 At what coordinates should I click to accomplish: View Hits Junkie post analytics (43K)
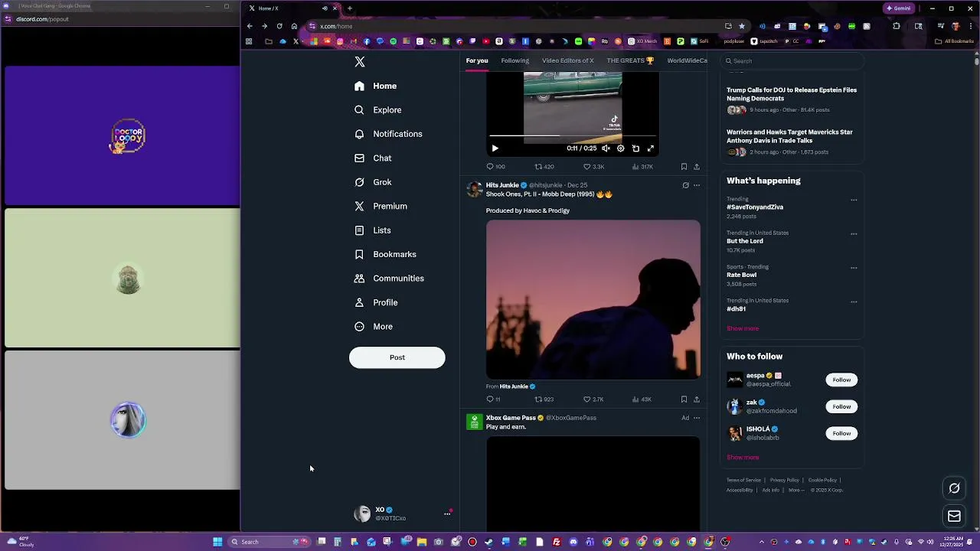[642, 399]
